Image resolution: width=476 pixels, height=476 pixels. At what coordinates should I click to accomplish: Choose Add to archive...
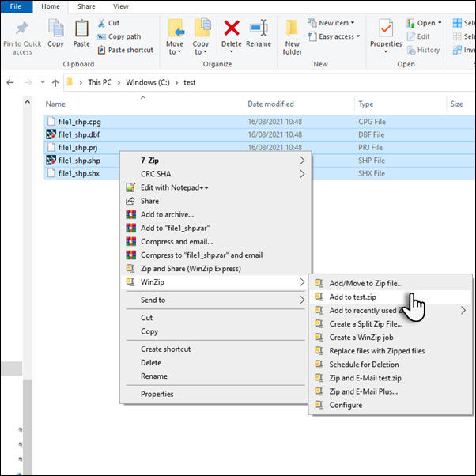(x=216, y=214)
